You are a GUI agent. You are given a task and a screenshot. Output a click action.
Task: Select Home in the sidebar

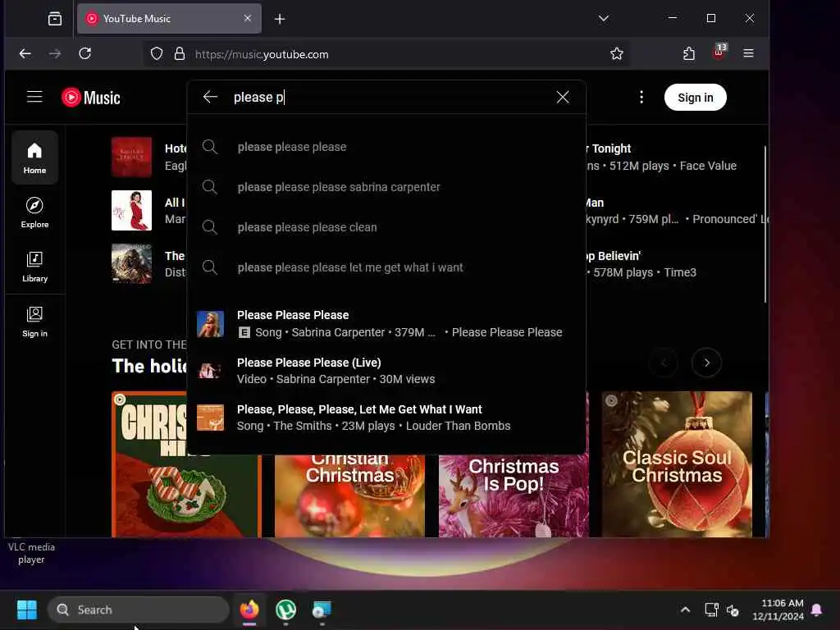click(34, 158)
